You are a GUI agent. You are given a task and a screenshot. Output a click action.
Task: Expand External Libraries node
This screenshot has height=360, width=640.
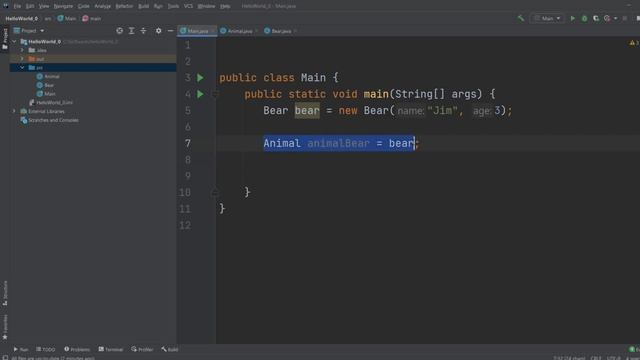pyautogui.click(x=14, y=111)
